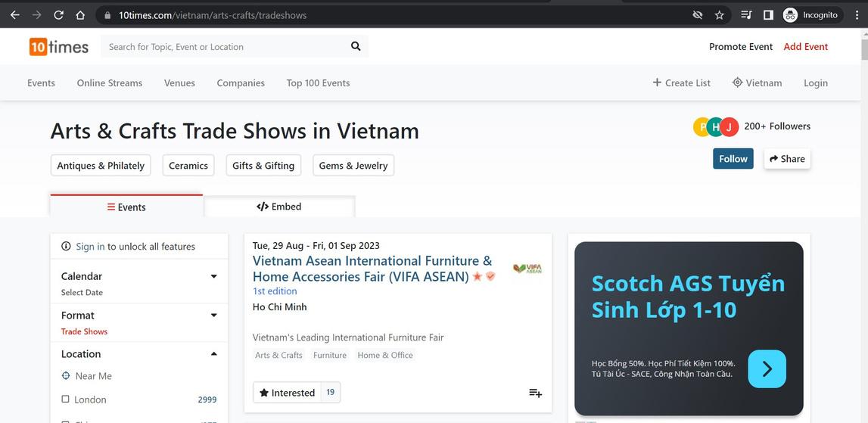Click the London count 2999

[207, 400]
